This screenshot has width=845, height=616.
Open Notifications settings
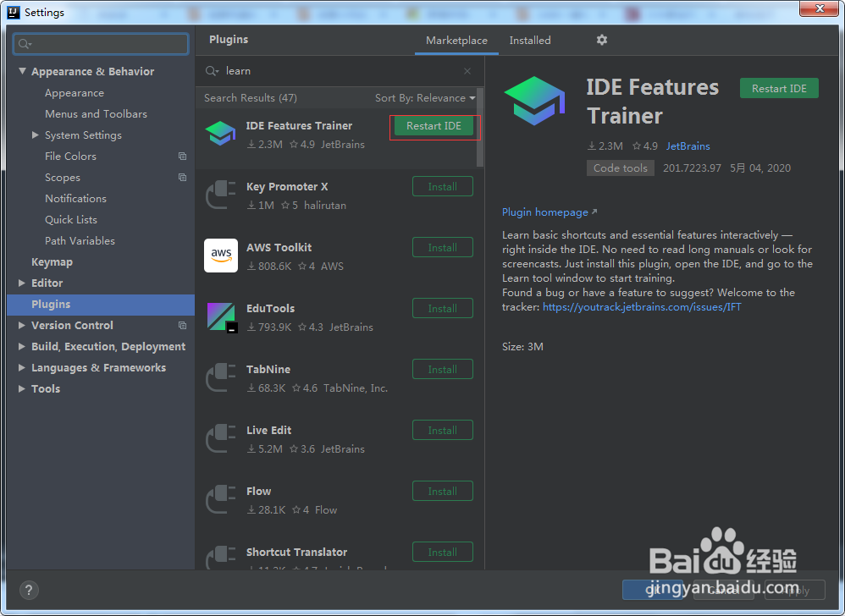tap(75, 198)
